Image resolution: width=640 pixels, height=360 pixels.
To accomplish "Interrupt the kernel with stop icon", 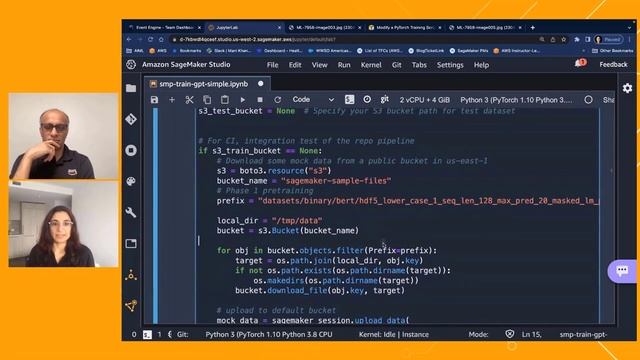I will [260, 100].
